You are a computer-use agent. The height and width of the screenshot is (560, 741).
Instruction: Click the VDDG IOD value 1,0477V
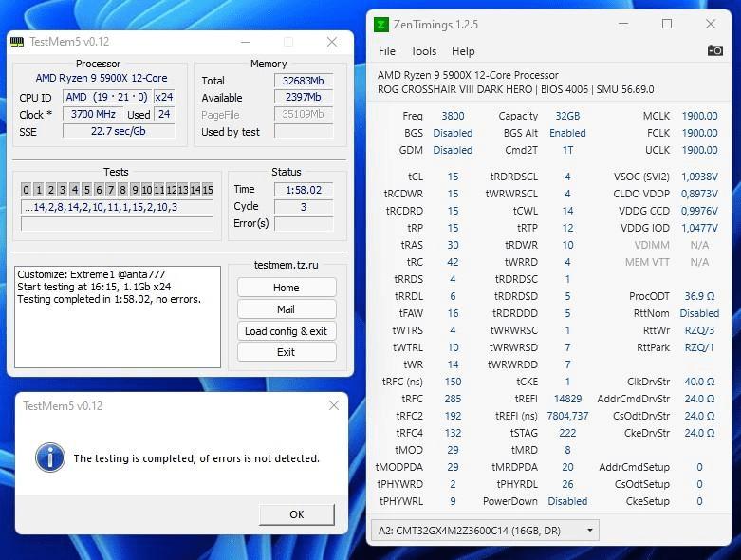point(699,228)
